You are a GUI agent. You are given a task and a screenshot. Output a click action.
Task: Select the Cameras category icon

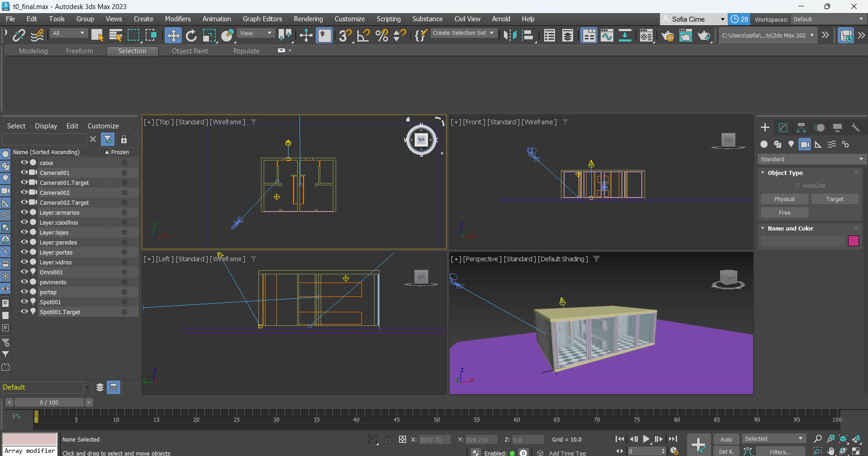click(805, 144)
